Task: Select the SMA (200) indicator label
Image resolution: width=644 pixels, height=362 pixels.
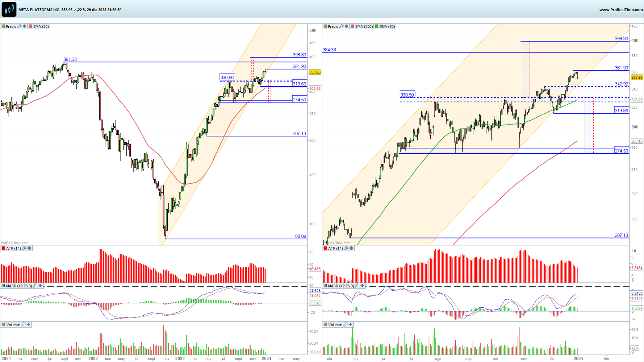Action: pos(364,26)
